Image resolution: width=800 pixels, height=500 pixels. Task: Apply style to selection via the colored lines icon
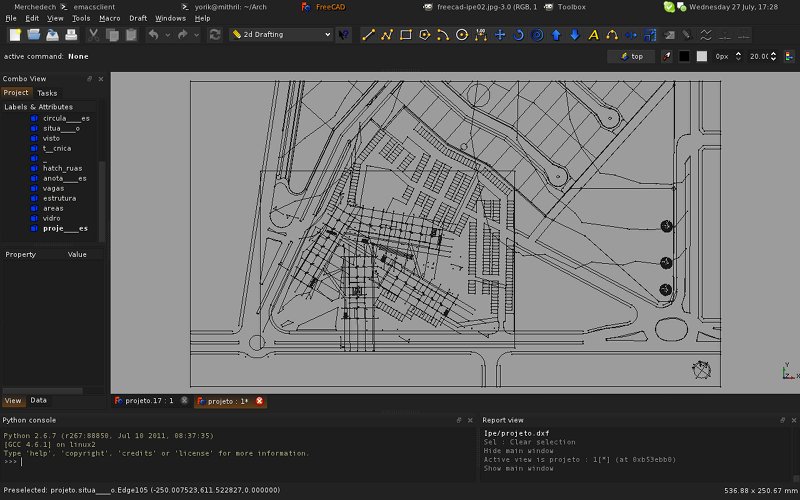coord(789,56)
